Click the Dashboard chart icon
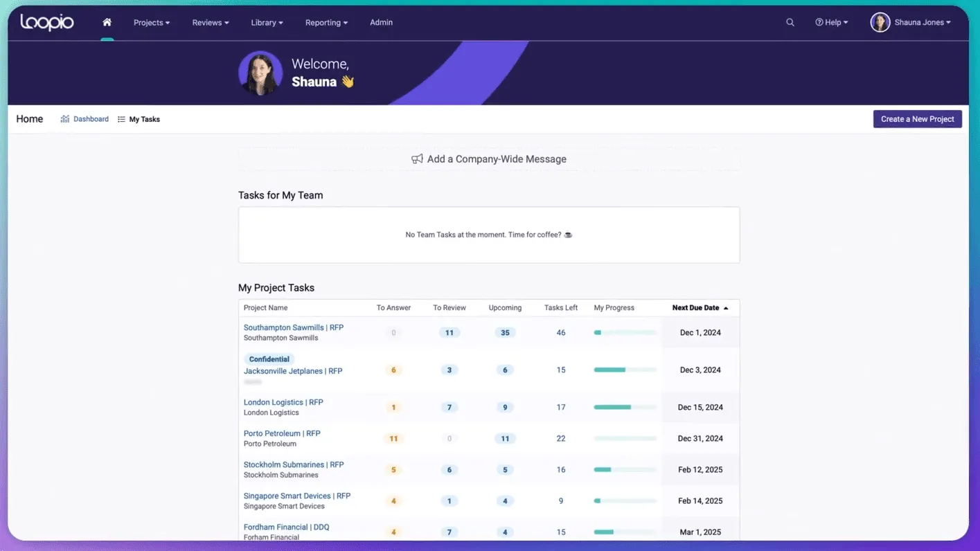Image resolution: width=980 pixels, height=551 pixels. coord(64,119)
